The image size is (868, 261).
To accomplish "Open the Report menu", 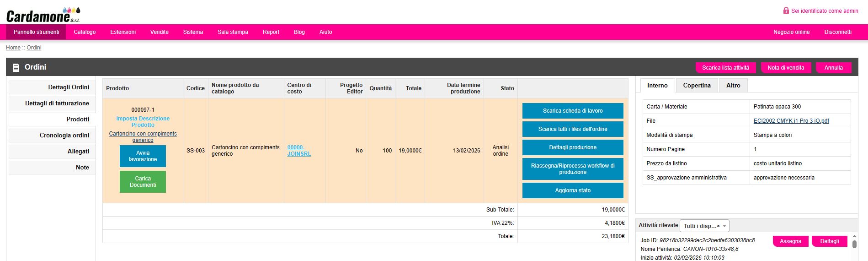I will (271, 32).
